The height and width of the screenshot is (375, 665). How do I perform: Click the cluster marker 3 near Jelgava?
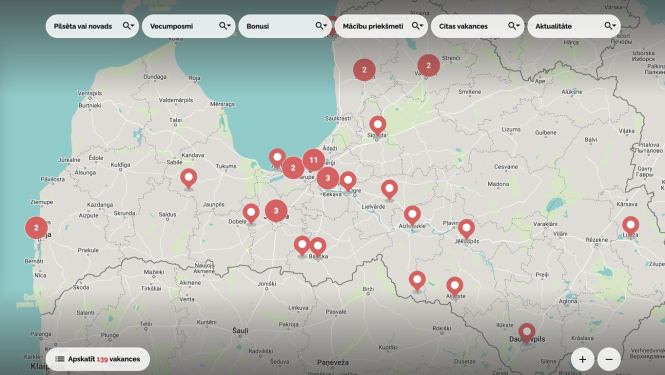click(276, 211)
